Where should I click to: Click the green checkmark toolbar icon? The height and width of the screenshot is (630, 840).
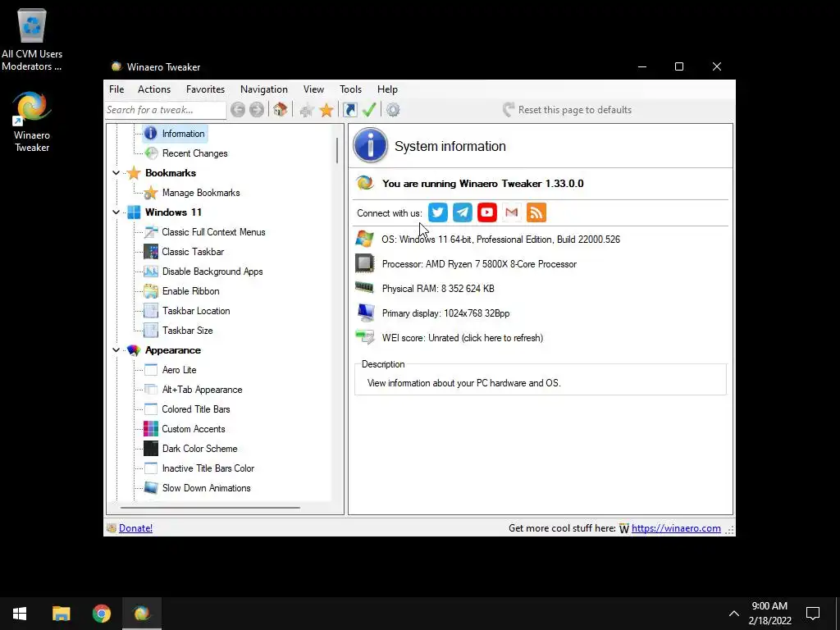pos(369,110)
